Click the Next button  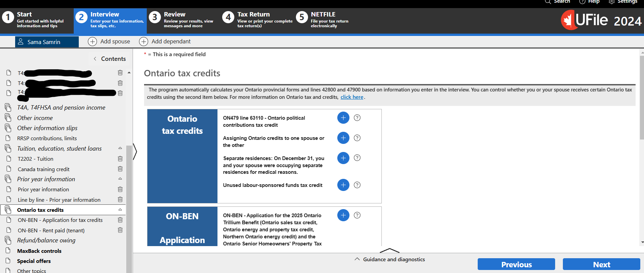pos(601,265)
